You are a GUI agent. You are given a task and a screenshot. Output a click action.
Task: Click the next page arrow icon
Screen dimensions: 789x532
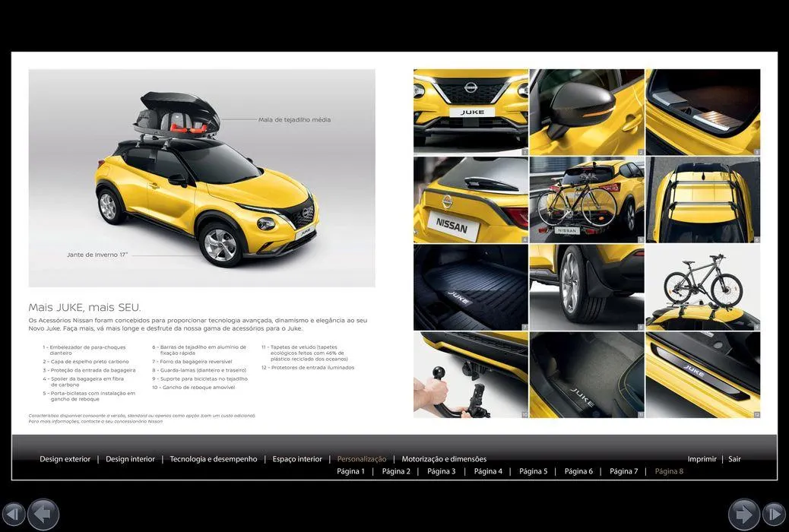pos(743,514)
